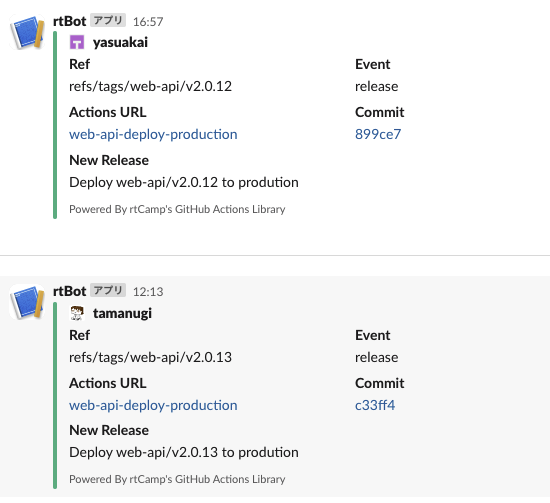
Task: Open commit c33ff4
Action: 375,405
